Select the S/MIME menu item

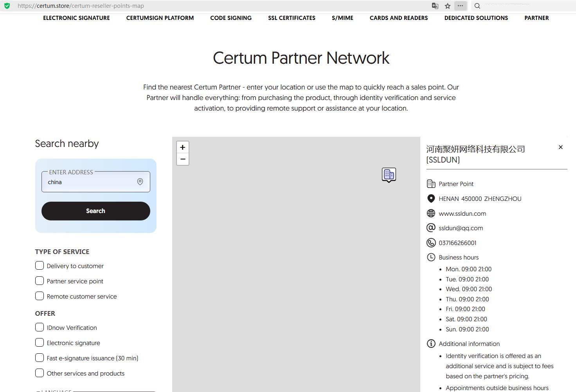[x=342, y=18]
